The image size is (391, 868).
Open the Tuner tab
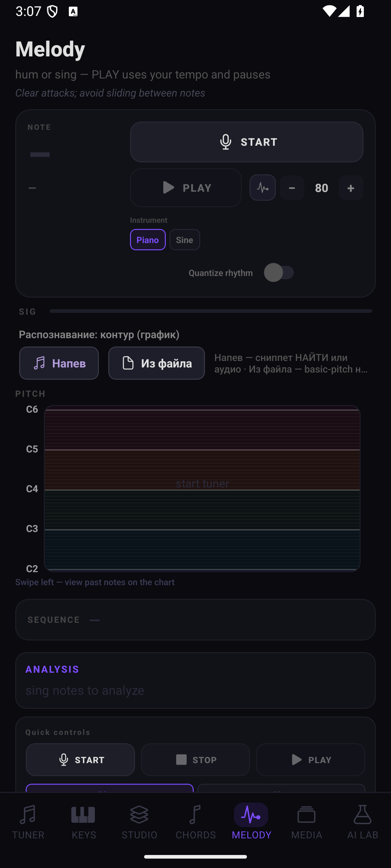pos(28,822)
